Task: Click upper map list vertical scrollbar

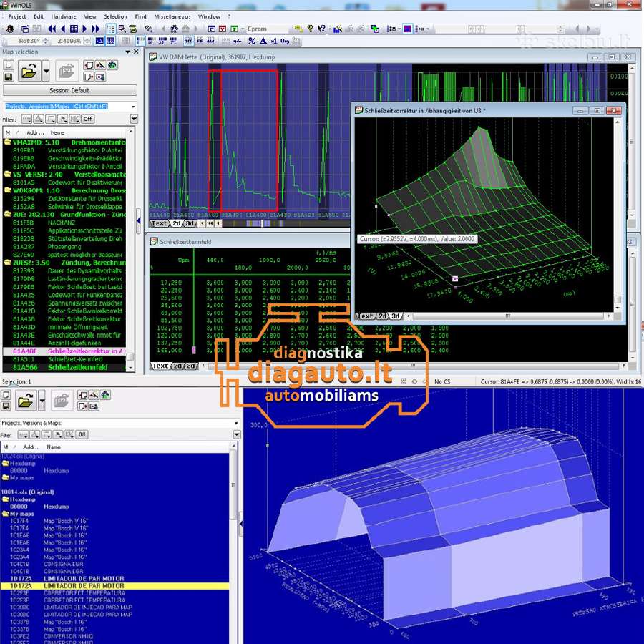Action: 131,250
